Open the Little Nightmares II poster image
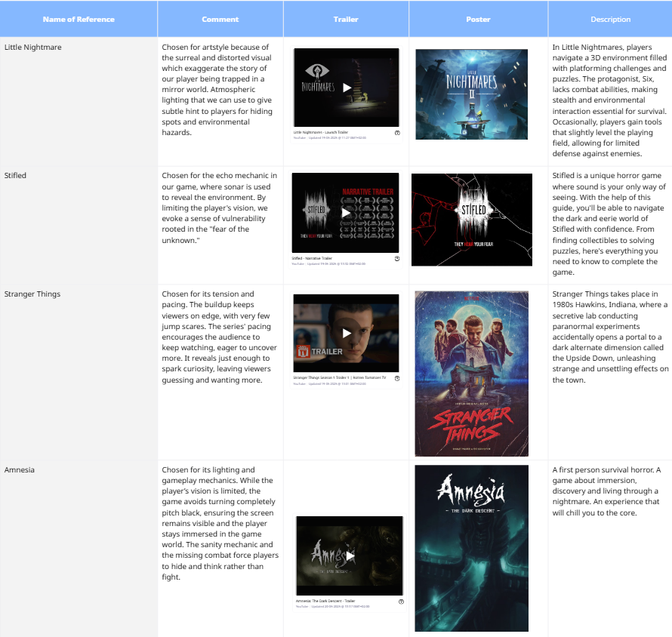 point(472,94)
